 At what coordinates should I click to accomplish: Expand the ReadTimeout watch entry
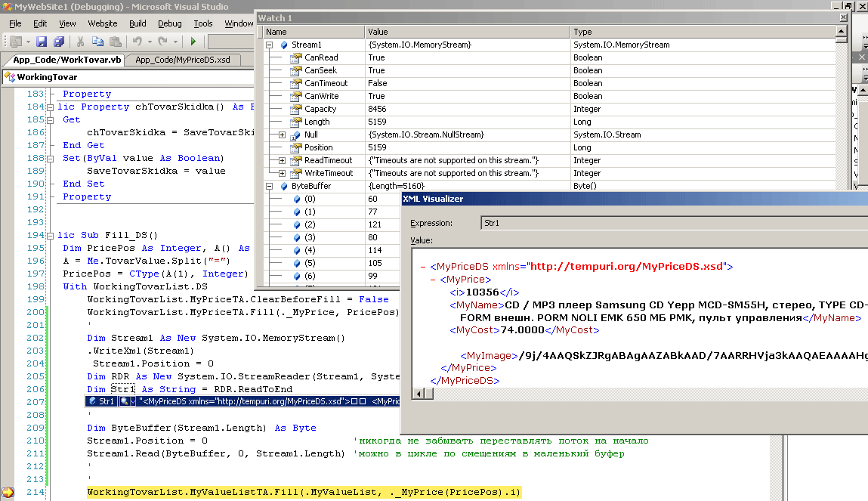point(283,161)
